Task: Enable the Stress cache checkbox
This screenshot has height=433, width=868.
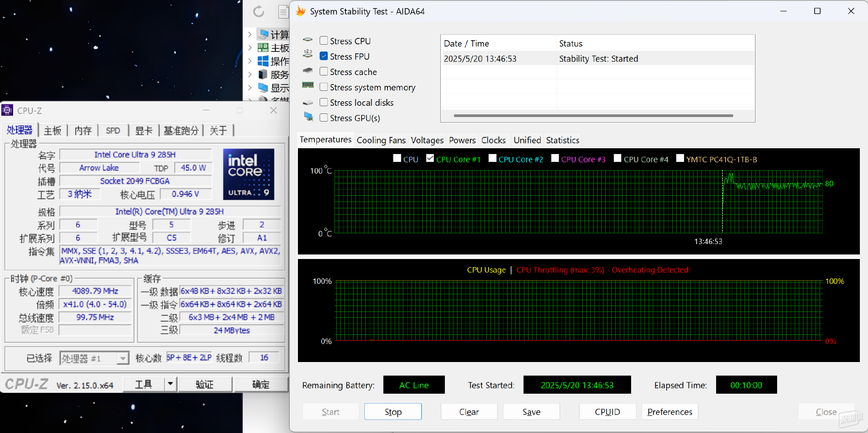Action: pyautogui.click(x=324, y=71)
